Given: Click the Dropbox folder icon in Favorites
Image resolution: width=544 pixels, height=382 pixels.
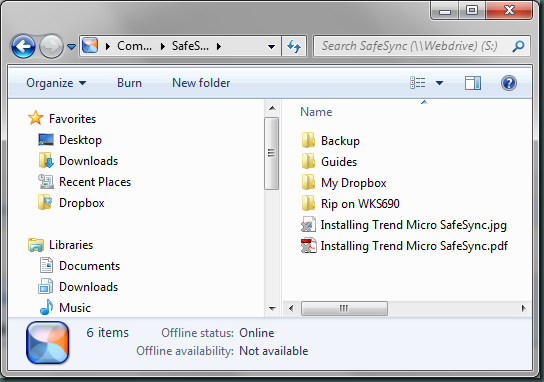Looking at the screenshot, I should pos(45,202).
